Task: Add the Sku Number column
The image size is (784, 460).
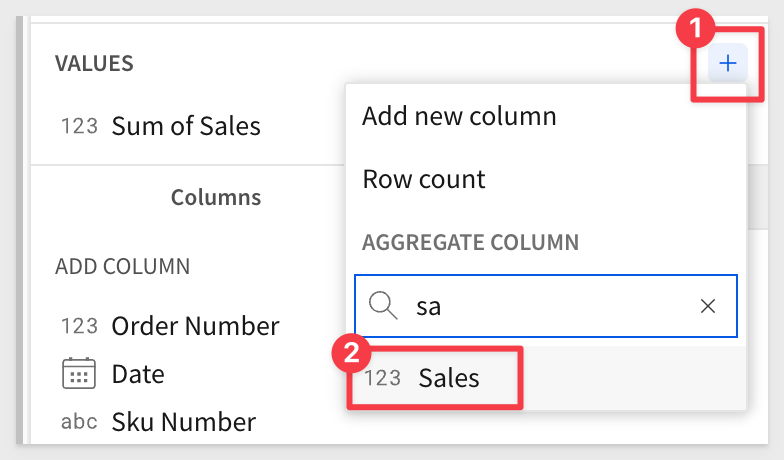Action: pyautogui.click(x=184, y=422)
